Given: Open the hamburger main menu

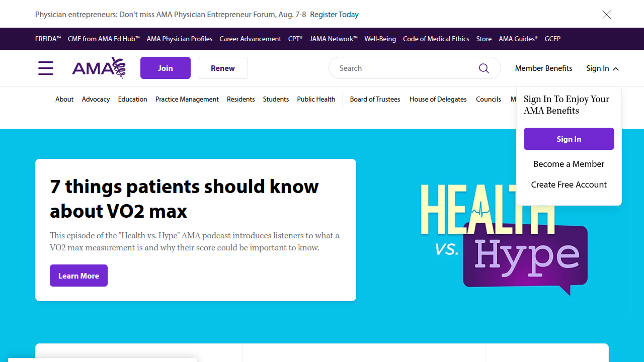Looking at the screenshot, I should tap(46, 68).
